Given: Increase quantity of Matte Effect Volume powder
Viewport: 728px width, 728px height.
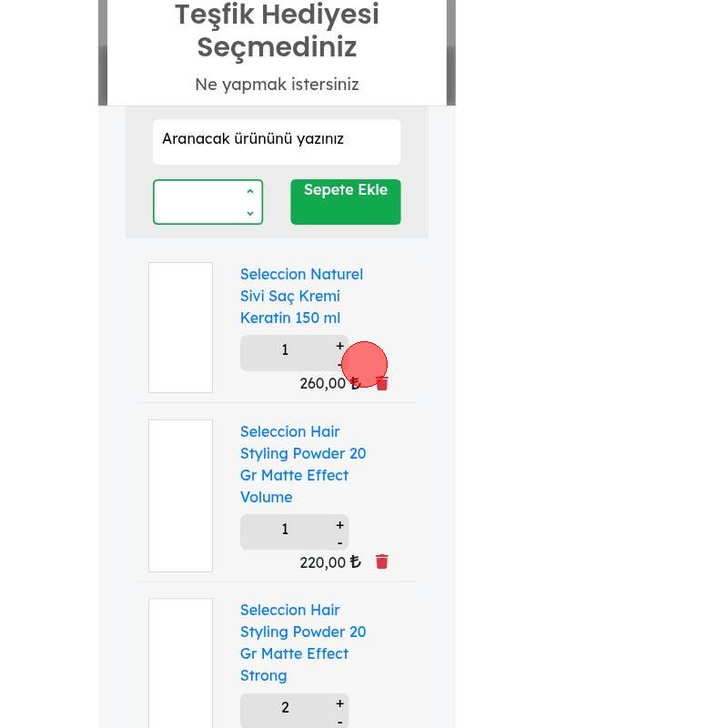Looking at the screenshot, I should click(340, 525).
